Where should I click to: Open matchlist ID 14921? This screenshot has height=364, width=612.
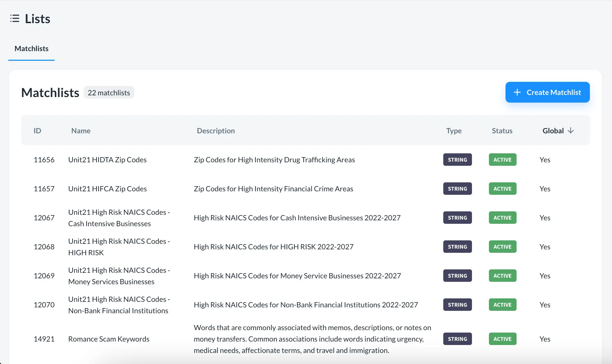(44, 339)
